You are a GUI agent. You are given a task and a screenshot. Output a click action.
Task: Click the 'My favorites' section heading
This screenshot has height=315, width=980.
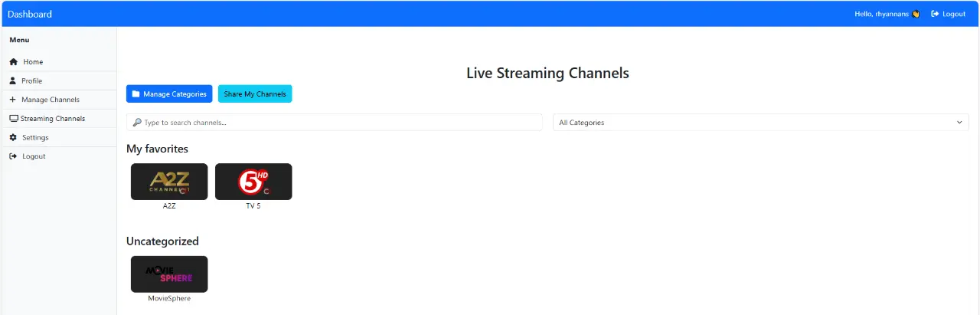[x=157, y=149]
